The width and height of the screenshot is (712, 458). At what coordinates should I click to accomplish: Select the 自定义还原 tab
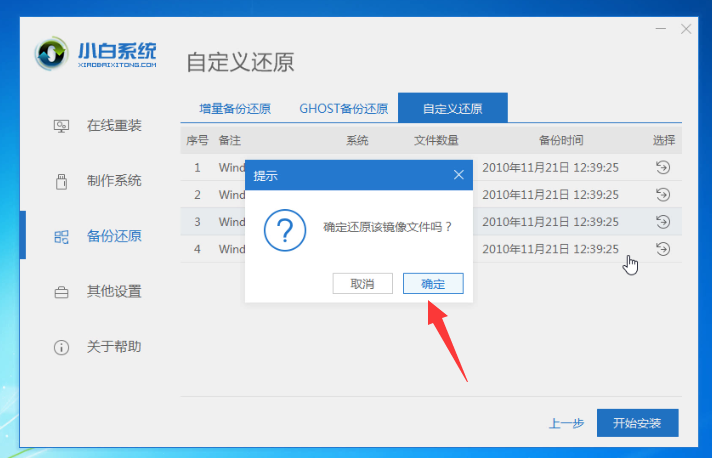[x=453, y=108]
